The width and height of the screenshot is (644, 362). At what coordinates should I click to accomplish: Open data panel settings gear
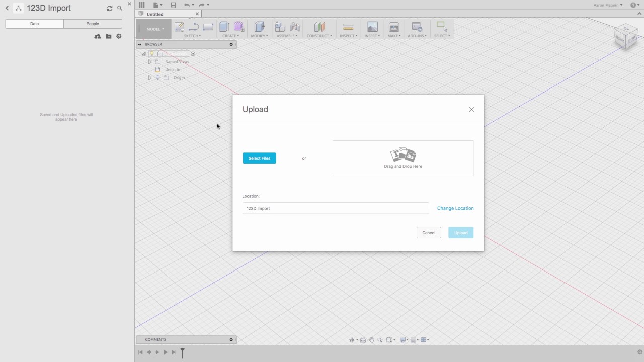(x=119, y=36)
